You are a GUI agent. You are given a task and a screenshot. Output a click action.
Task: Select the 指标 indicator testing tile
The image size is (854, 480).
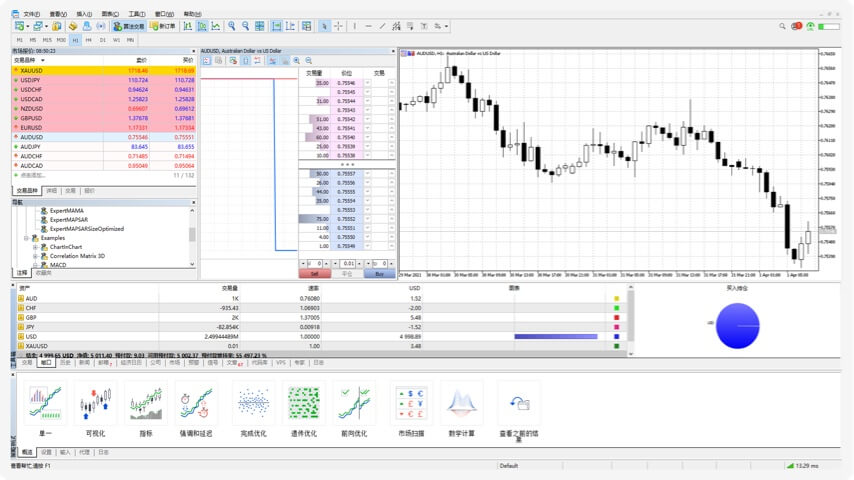pos(146,412)
